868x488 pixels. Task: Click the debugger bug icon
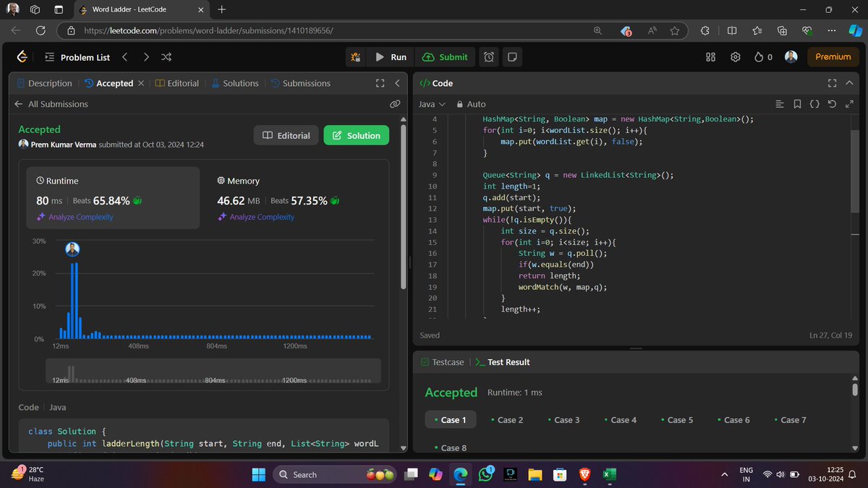(355, 57)
